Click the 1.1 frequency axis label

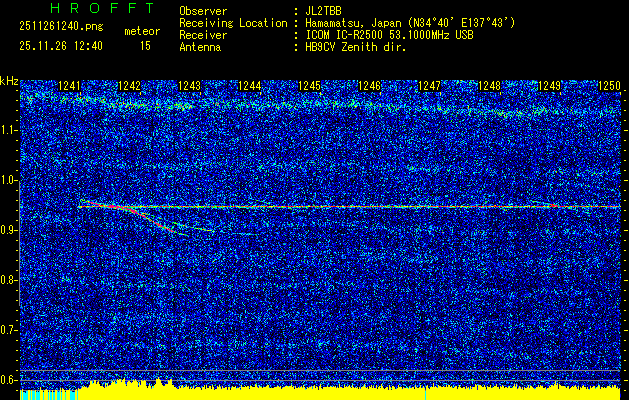tap(10, 130)
